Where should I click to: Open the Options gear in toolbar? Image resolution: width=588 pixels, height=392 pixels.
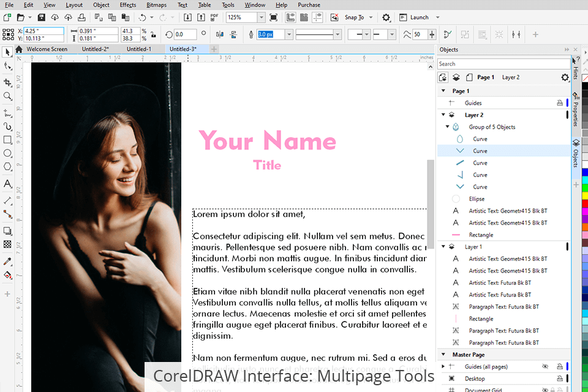[x=386, y=18]
